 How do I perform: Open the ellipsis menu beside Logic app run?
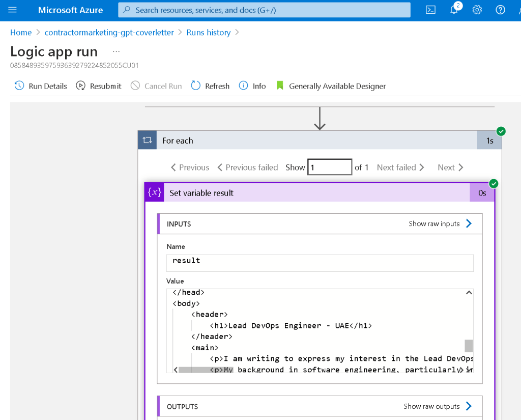pos(116,51)
